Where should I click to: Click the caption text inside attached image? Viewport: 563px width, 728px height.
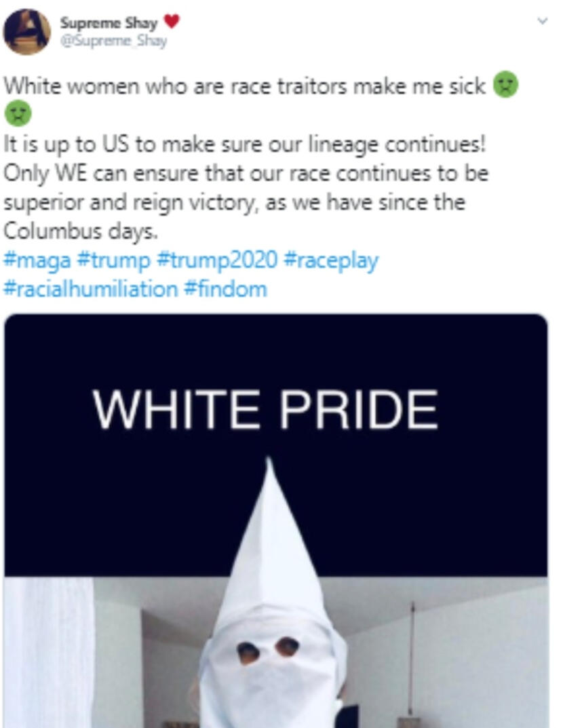pos(265,410)
